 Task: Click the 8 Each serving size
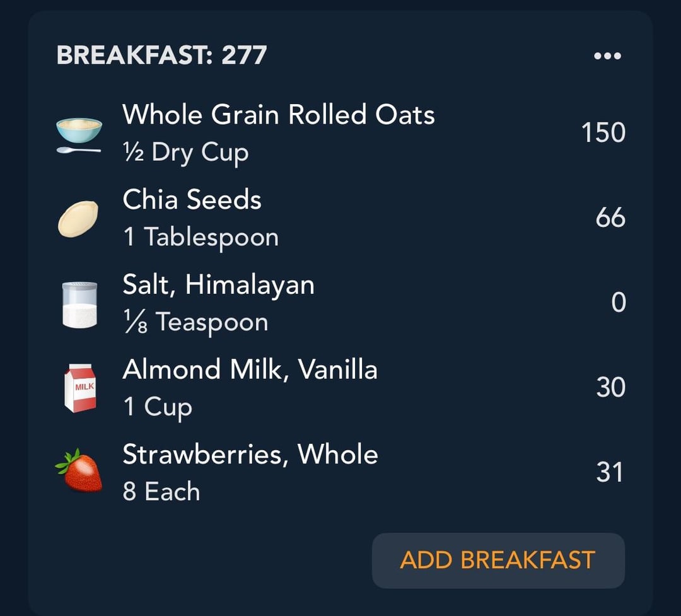[x=161, y=492]
